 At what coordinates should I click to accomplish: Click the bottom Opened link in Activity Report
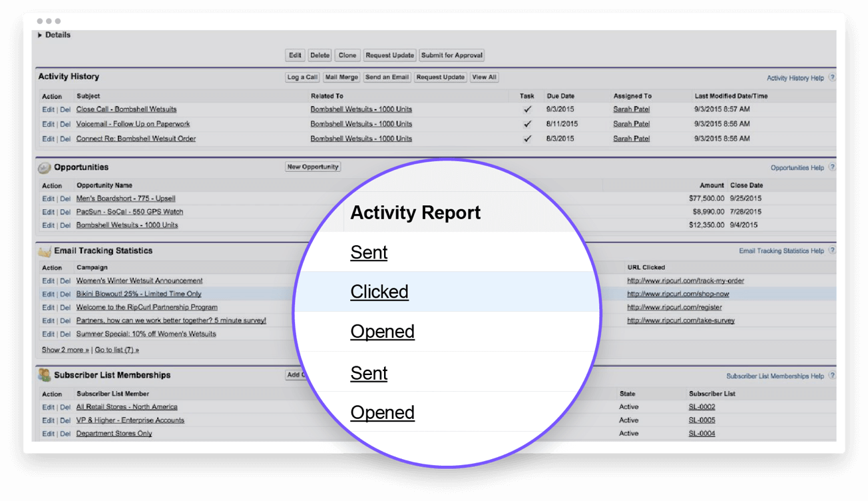pos(382,412)
